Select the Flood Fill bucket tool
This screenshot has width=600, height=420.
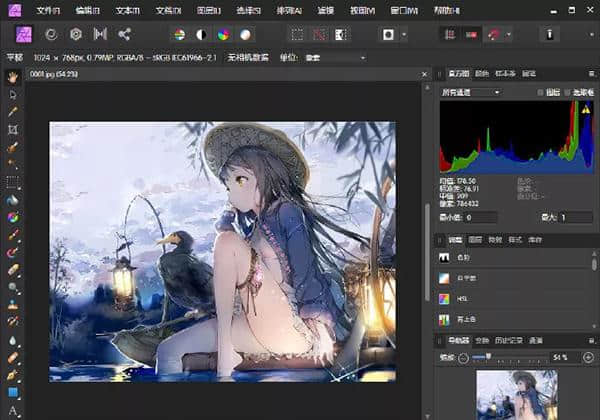(13, 199)
